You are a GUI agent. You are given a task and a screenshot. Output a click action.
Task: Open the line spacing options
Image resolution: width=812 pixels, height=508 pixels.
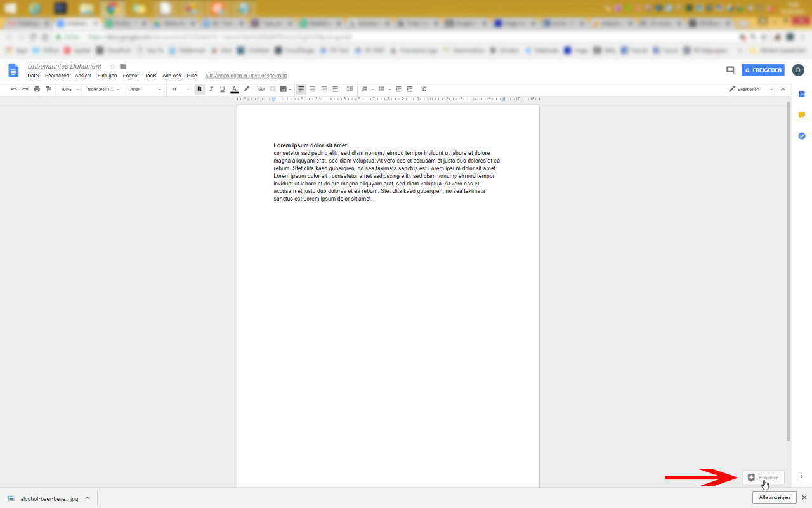pos(350,89)
